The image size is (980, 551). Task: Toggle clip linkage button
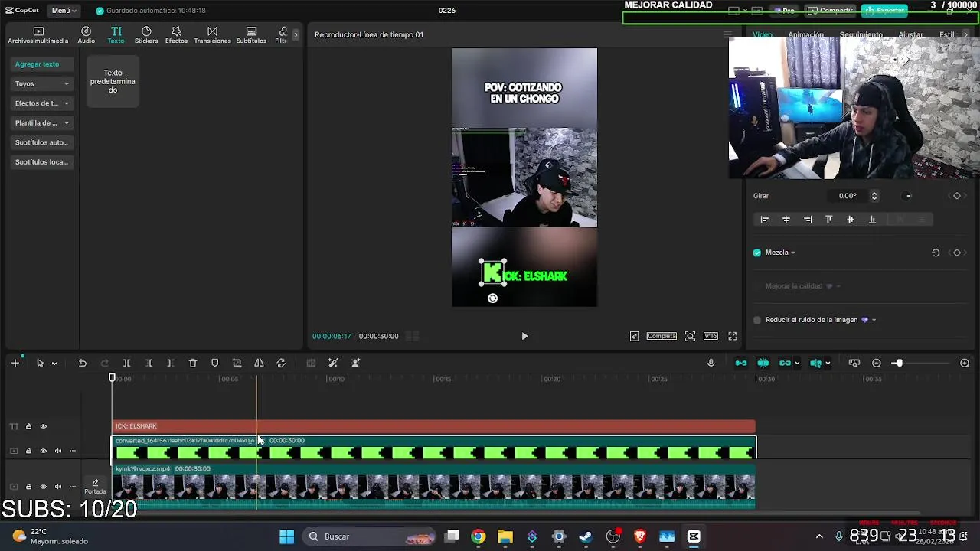[x=785, y=363]
